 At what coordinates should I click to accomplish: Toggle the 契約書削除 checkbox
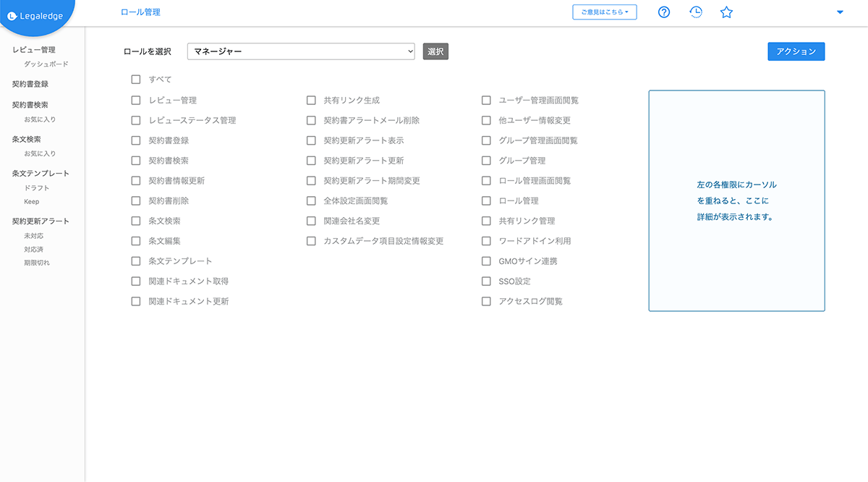tap(136, 200)
